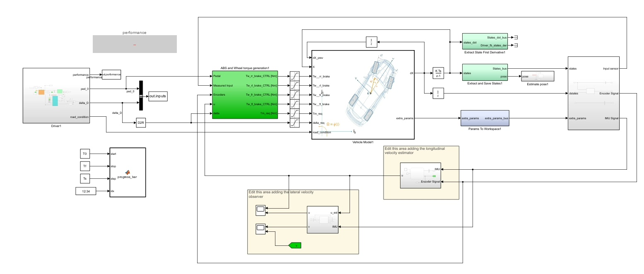This screenshot has height=274, width=644.
Task: Select the 12:34 digital clock block
Action: [x=86, y=191]
